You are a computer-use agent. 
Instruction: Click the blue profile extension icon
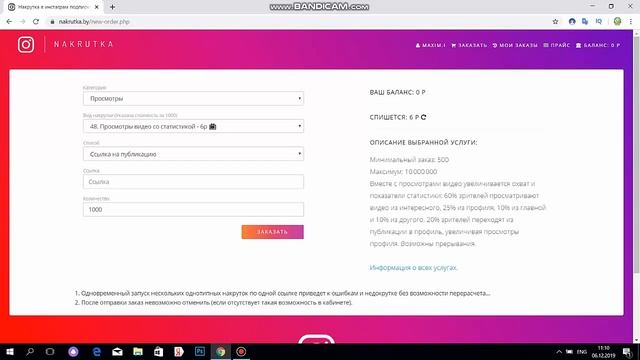(x=572, y=22)
